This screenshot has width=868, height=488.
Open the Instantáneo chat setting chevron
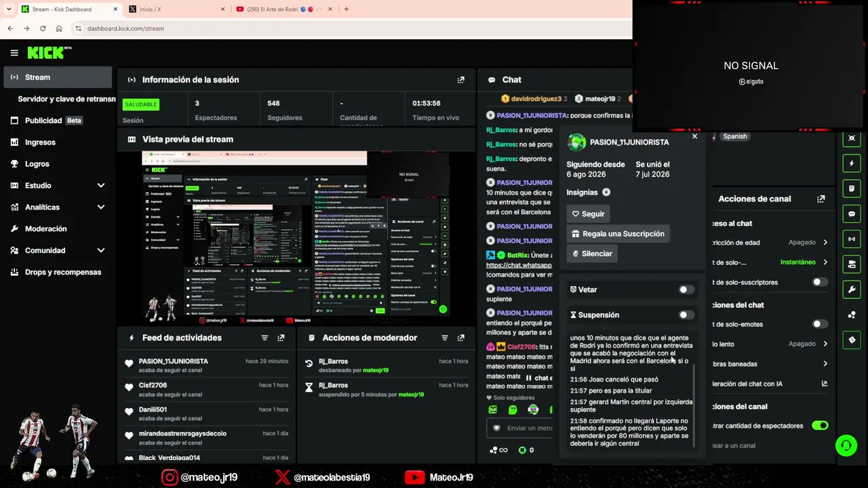tap(825, 262)
